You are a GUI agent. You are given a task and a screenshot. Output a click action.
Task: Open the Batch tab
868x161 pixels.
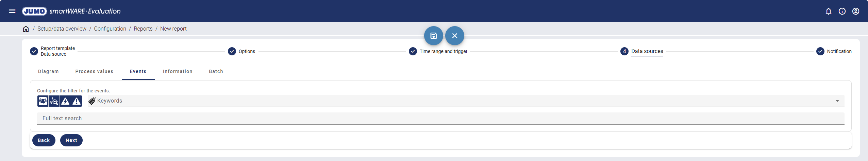pyautogui.click(x=216, y=71)
